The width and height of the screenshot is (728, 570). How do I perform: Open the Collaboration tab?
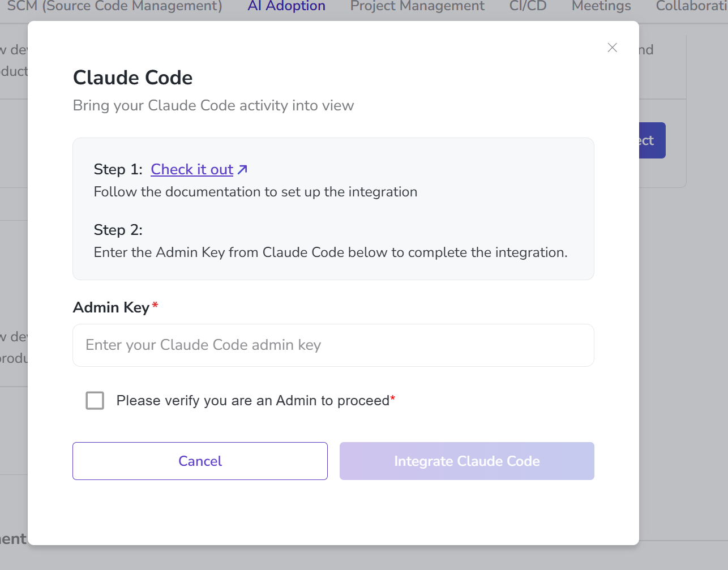(x=691, y=6)
